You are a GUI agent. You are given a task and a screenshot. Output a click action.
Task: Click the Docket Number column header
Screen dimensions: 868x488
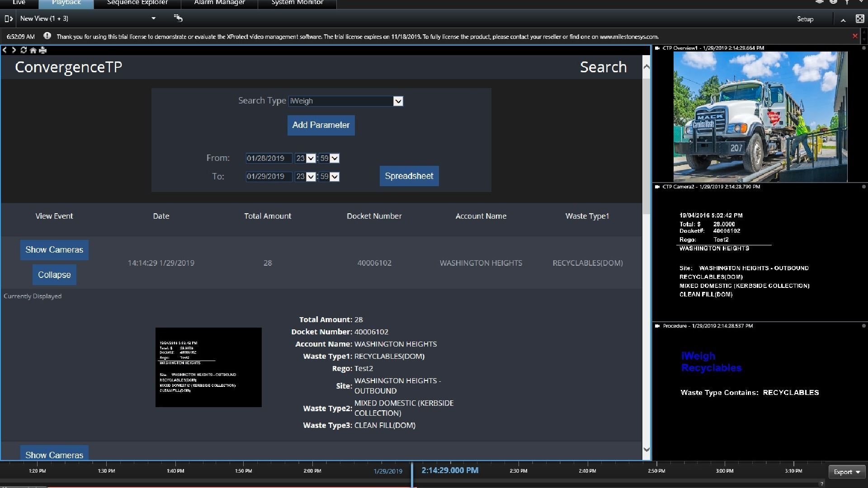tap(374, 216)
